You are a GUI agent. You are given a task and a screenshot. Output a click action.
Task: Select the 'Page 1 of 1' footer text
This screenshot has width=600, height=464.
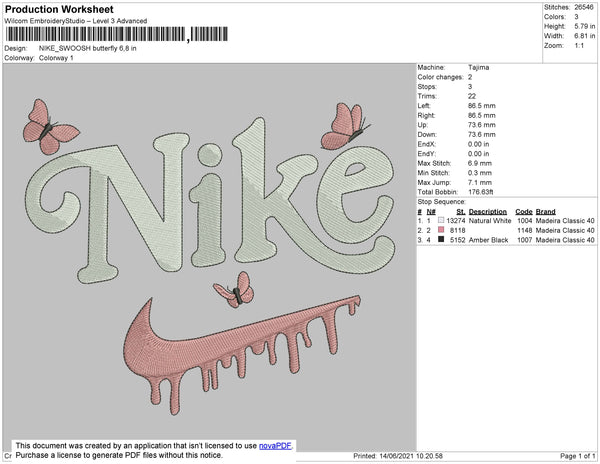point(577,456)
